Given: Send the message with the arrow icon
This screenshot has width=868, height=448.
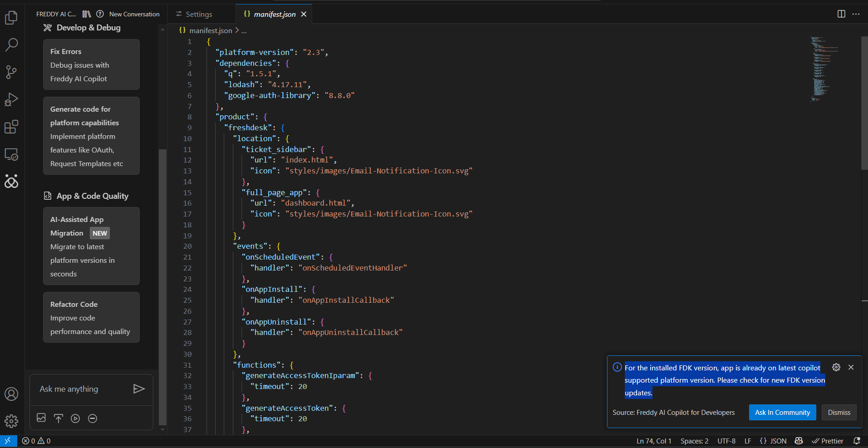Looking at the screenshot, I should point(139,389).
